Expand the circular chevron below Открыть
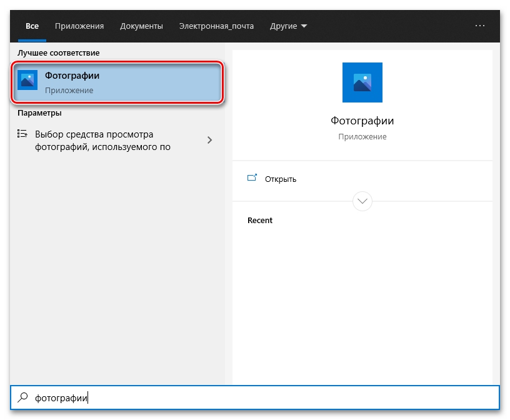510x420 pixels. (362, 201)
